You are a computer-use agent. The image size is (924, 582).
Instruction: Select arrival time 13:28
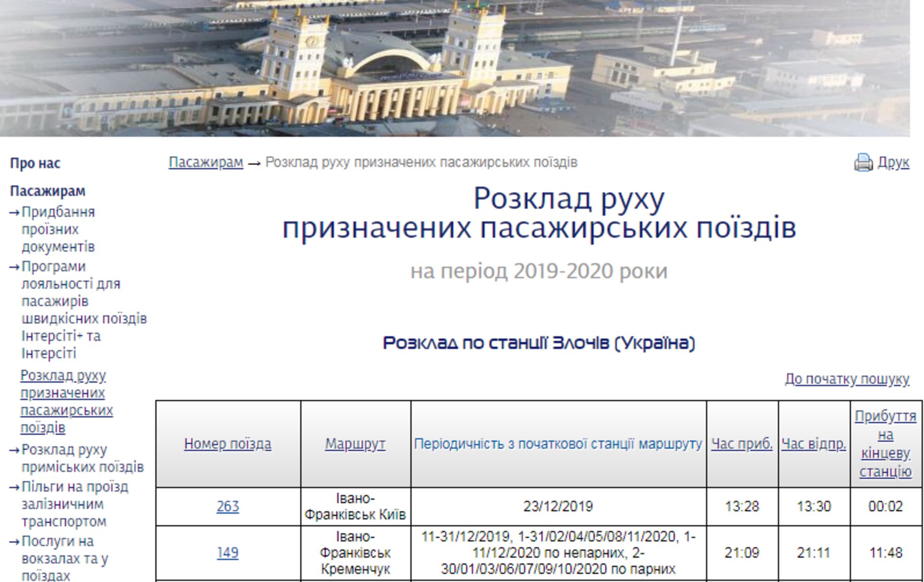(x=742, y=506)
